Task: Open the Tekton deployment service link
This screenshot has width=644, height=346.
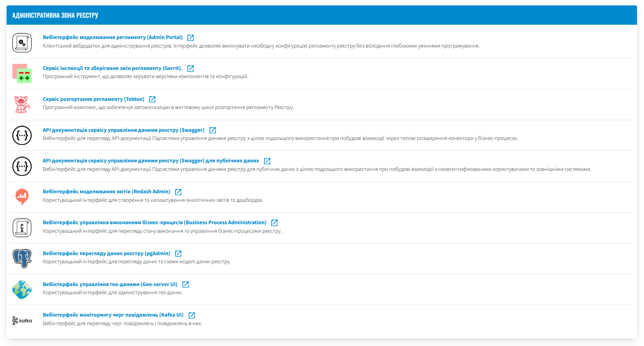Action: pyautogui.click(x=94, y=99)
